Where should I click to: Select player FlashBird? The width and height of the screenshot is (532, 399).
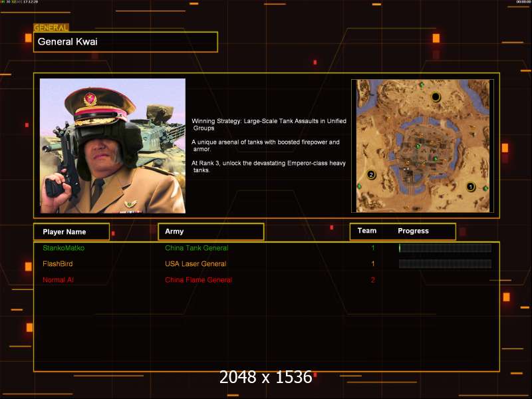tap(58, 263)
